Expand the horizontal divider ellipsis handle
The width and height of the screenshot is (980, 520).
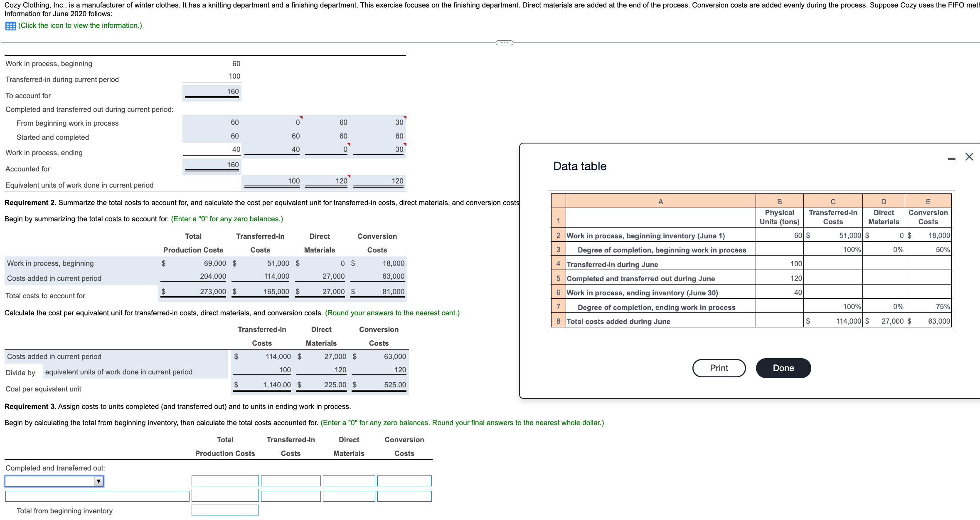(x=504, y=43)
